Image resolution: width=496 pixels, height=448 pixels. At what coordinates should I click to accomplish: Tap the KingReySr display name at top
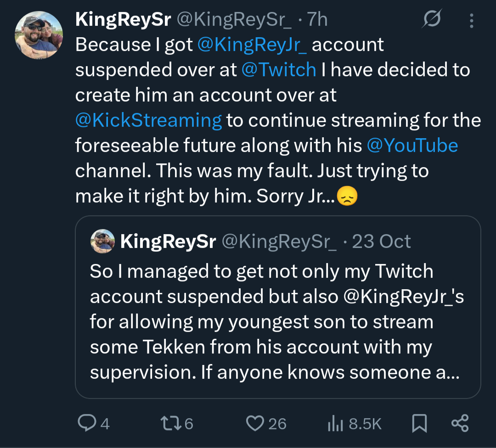click(x=123, y=20)
